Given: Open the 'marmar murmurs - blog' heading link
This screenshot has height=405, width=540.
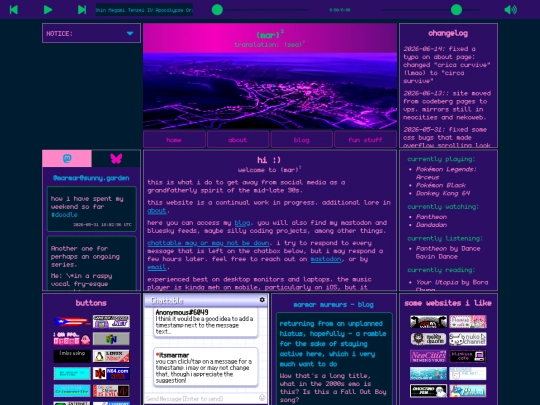Looking at the screenshot, I should 333,304.
